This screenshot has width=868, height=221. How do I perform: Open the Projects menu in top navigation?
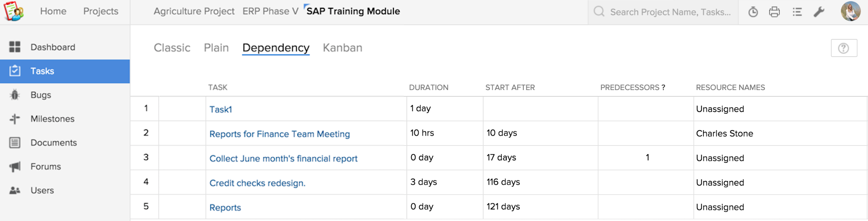pyautogui.click(x=100, y=11)
